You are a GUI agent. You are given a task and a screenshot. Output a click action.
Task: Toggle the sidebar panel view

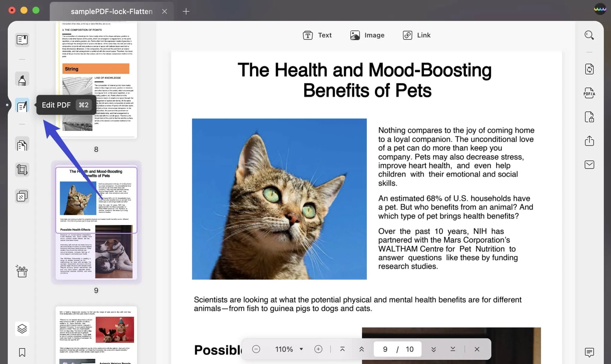coord(22,39)
